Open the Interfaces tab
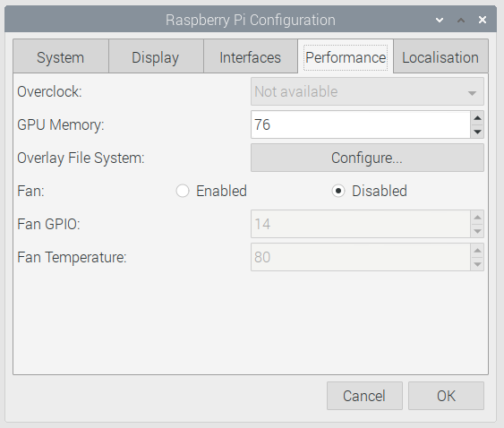Viewport: 504px width, 428px height. point(251,57)
